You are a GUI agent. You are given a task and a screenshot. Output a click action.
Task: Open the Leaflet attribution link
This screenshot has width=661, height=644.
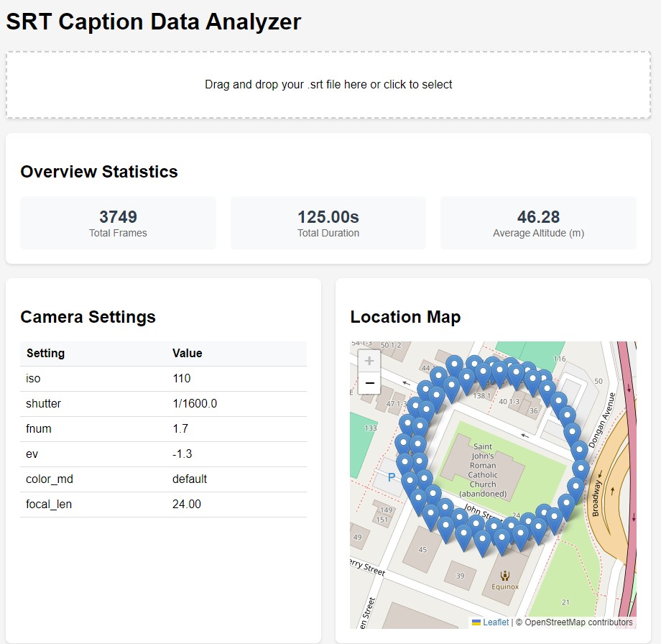tap(495, 622)
